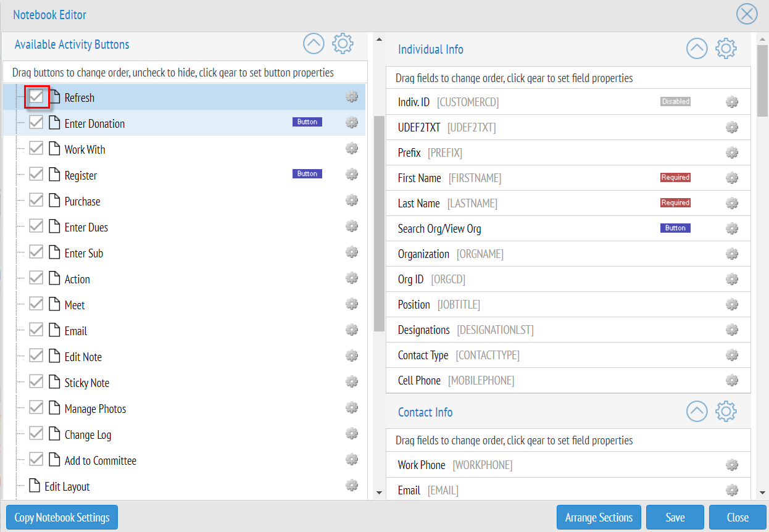Hide Enter Sub via its checkbox
769x532 pixels.
(x=36, y=252)
